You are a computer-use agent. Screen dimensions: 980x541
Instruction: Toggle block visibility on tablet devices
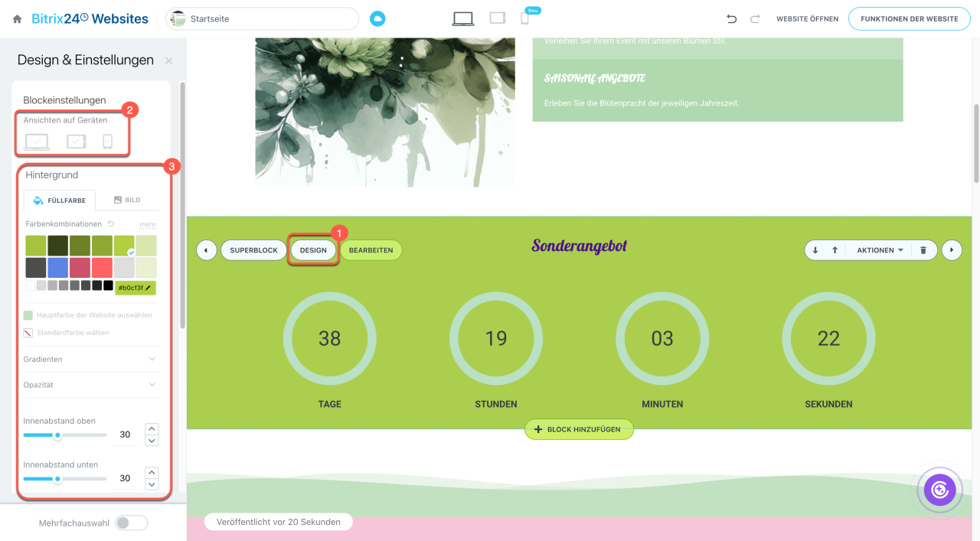[76, 142]
